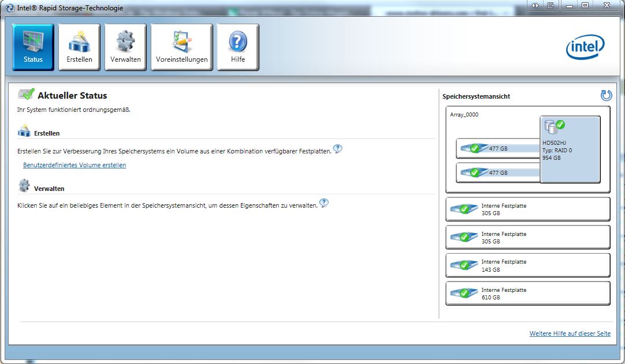Open the Verwalten tab

point(125,47)
